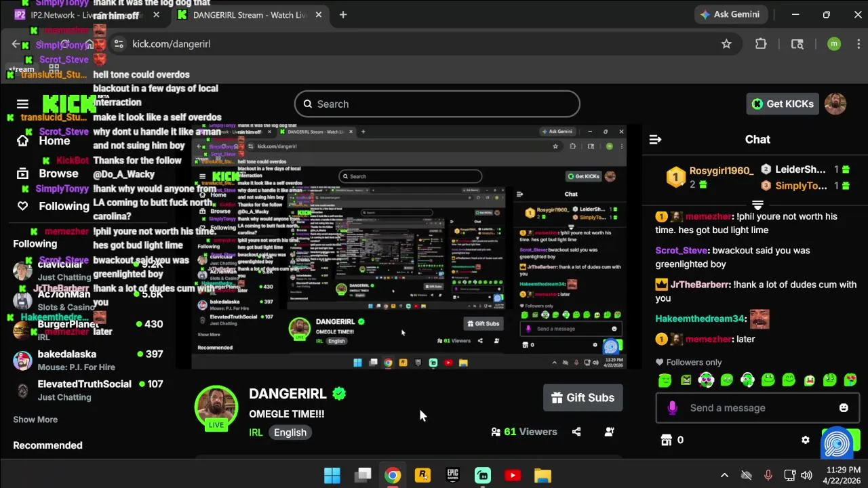Open Chrome extensions puzzle icon
The width and height of the screenshot is (868, 488).
point(761,44)
